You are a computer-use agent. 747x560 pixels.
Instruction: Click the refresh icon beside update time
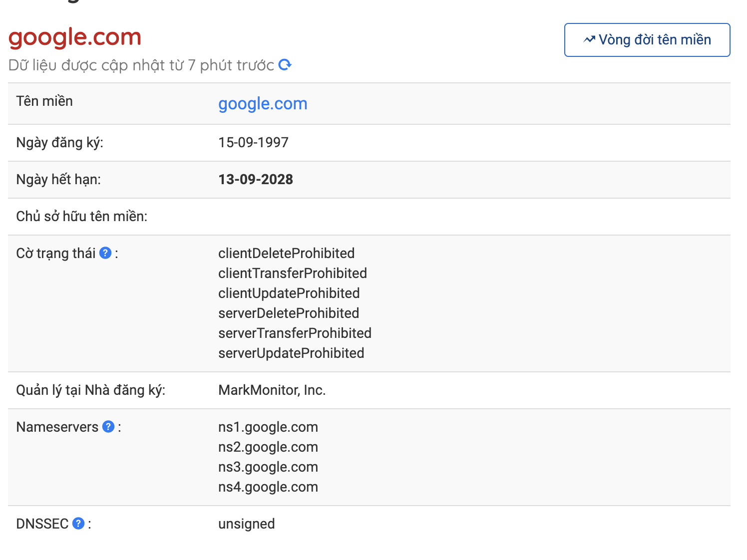[285, 65]
